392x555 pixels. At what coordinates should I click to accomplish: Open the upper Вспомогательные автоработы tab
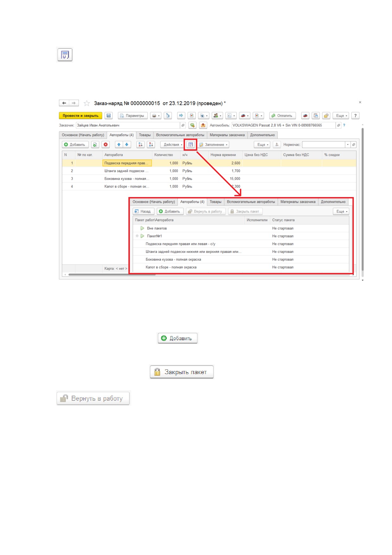(180, 135)
